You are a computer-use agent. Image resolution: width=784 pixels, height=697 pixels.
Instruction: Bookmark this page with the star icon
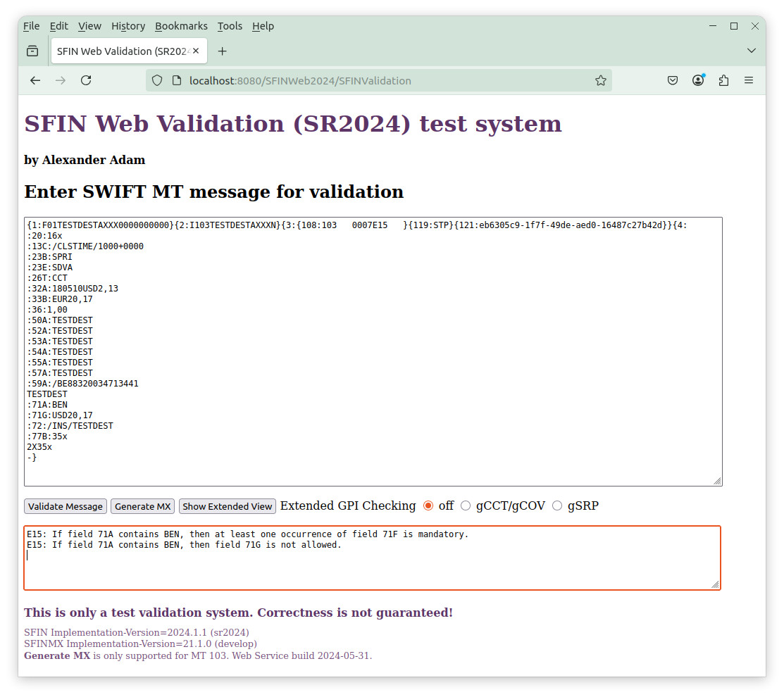pyautogui.click(x=600, y=80)
